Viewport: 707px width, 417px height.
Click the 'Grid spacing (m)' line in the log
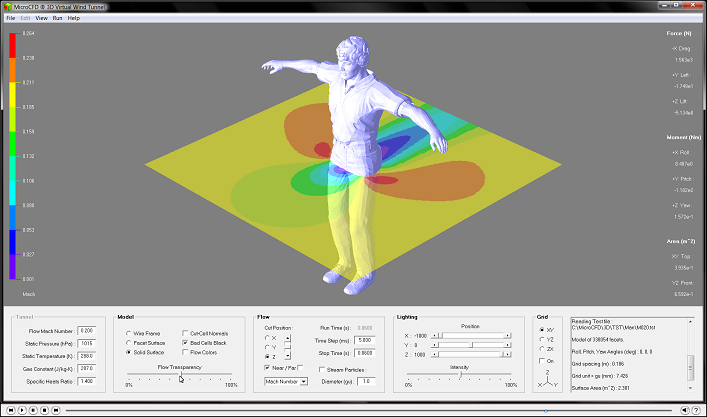pos(600,364)
